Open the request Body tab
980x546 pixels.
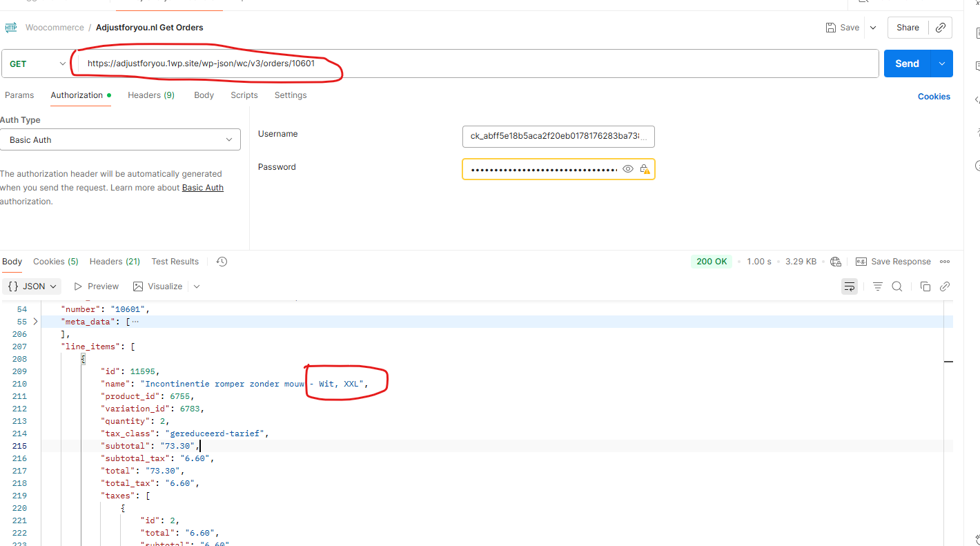pyautogui.click(x=204, y=95)
